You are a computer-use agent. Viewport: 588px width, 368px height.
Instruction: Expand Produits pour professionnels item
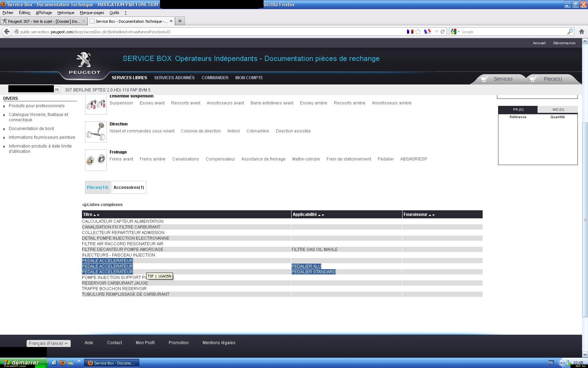point(36,106)
